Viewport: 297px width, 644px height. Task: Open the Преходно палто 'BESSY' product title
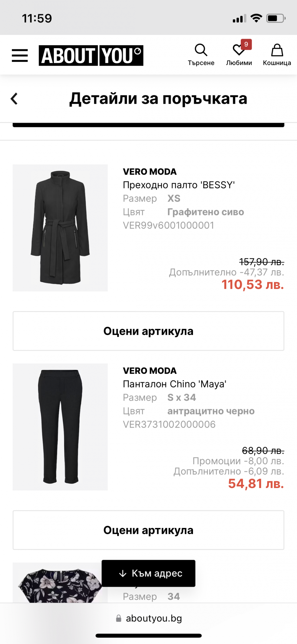tap(179, 185)
